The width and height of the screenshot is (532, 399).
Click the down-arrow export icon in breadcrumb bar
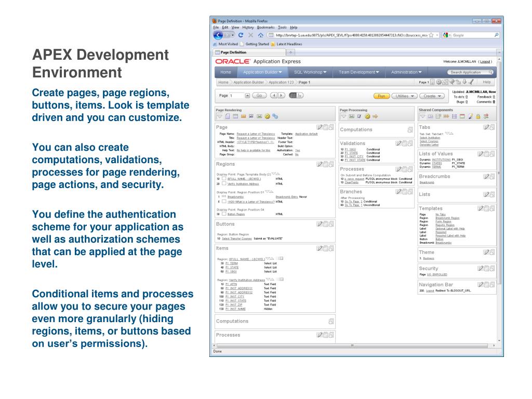(464, 82)
